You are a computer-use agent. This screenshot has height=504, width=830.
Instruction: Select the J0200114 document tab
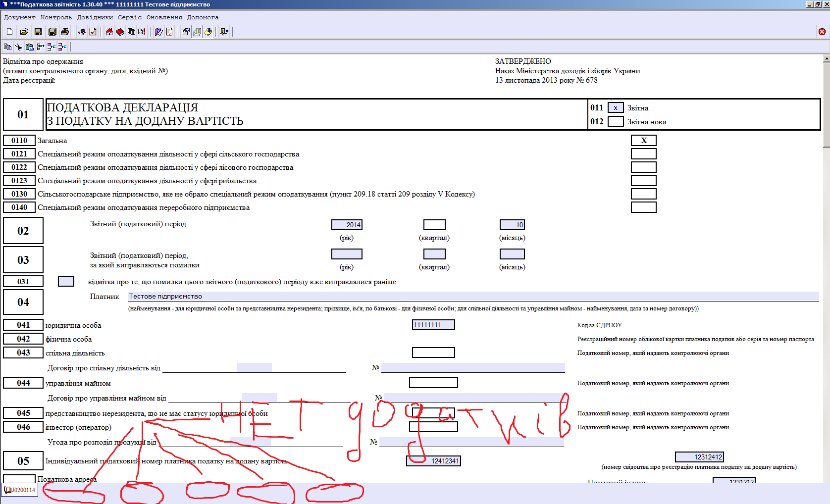(x=20, y=490)
